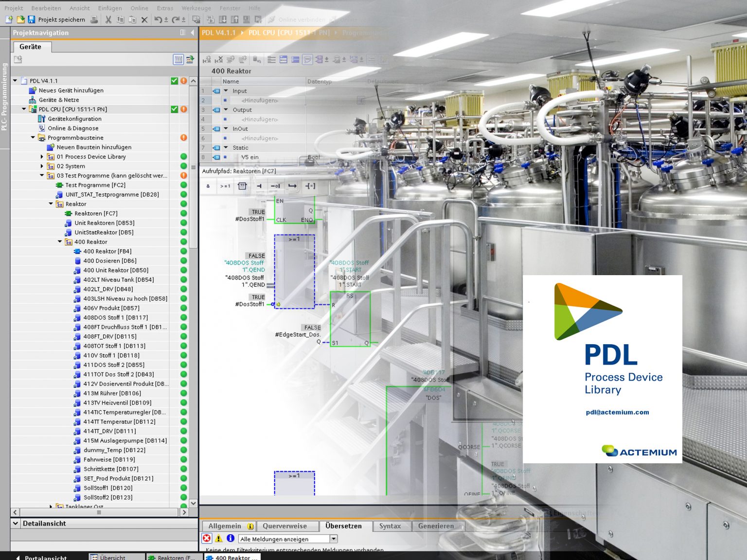The height and width of the screenshot is (560, 747).
Task: Toggle the comment visibility speech-bubble icon
Action: coord(308,59)
